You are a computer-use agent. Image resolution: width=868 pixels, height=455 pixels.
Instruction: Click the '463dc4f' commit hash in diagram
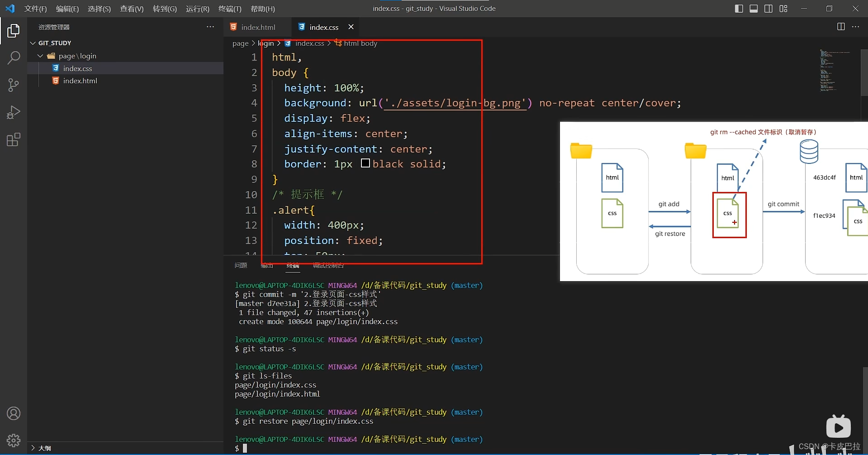click(x=825, y=177)
